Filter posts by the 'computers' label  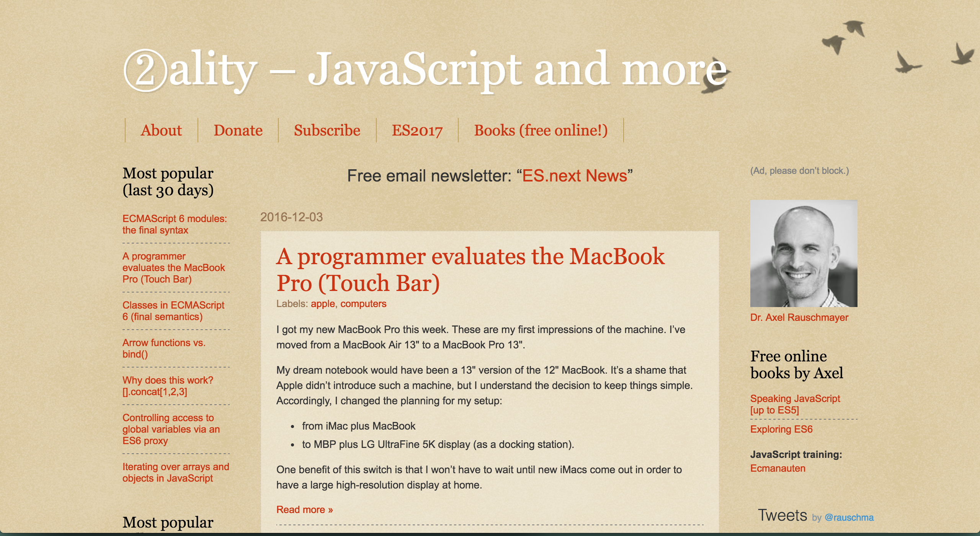click(x=363, y=304)
